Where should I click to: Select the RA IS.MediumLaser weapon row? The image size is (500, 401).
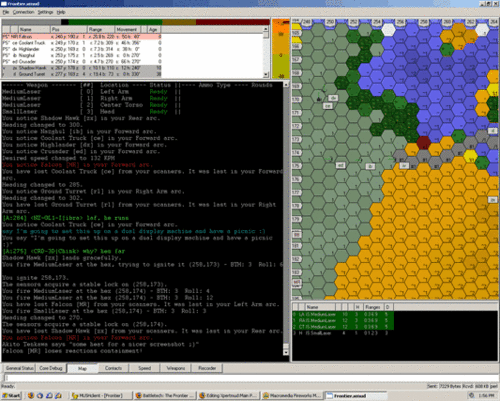coord(343,320)
